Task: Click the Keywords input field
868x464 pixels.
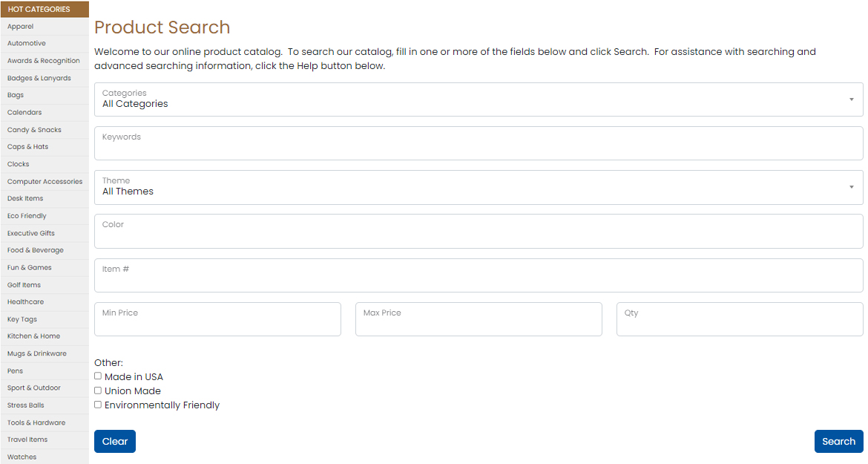Action: click(x=479, y=143)
